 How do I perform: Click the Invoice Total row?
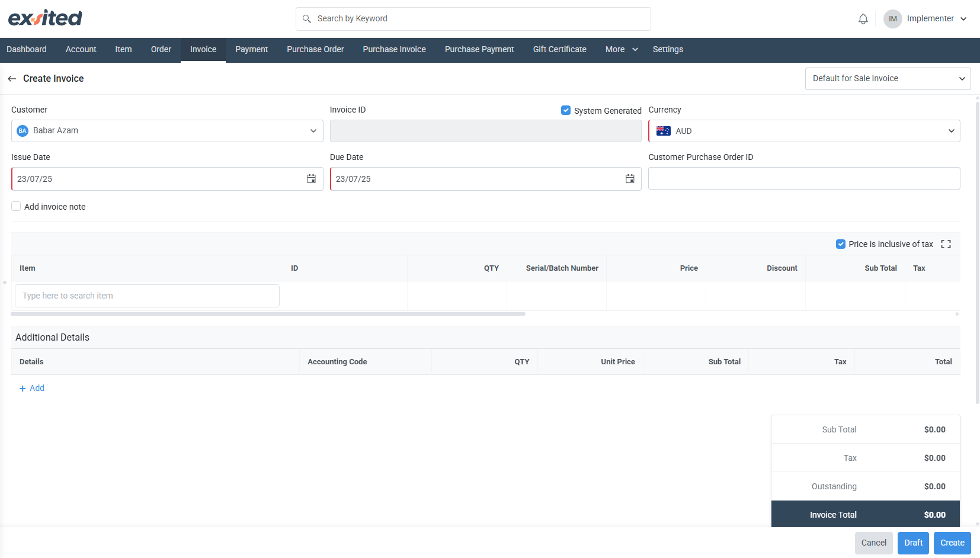tap(866, 515)
